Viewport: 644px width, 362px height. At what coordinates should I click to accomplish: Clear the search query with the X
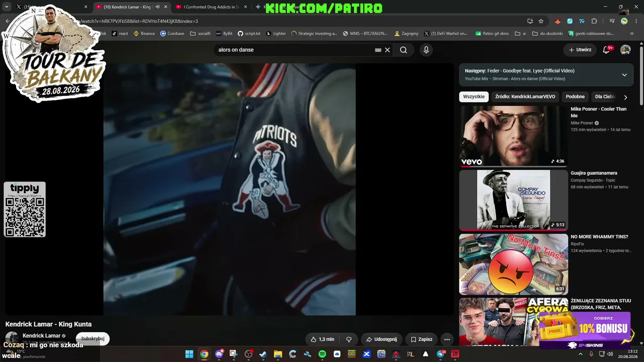click(x=387, y=50)
